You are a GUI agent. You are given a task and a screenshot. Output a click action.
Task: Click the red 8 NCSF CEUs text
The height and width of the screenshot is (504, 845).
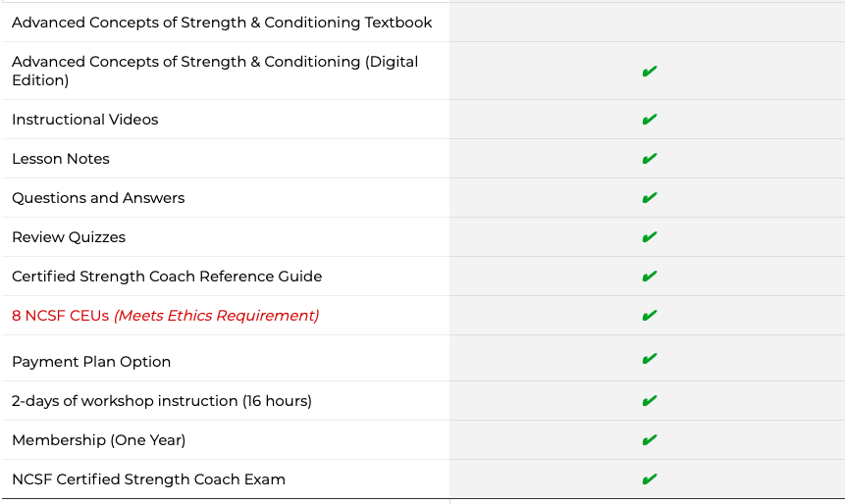coord(60,316)
